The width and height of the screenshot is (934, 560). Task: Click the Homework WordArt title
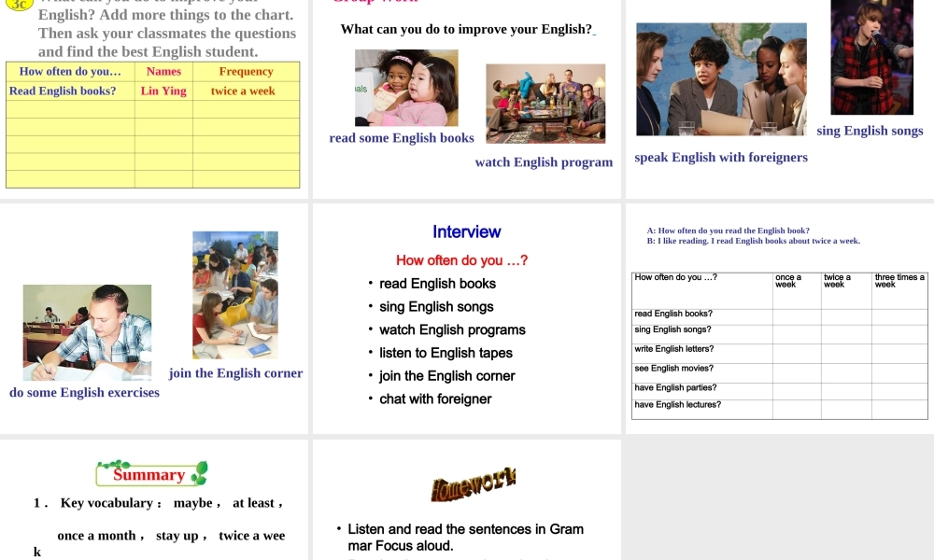pyautogui.click(x=474, y=483)
